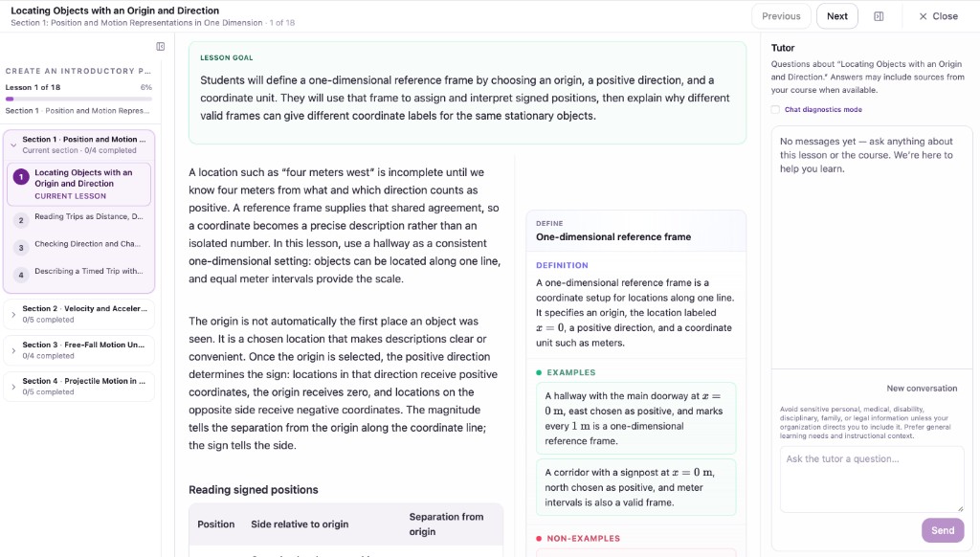Click the NON-EXAMPLES section label

click(583, 538)
